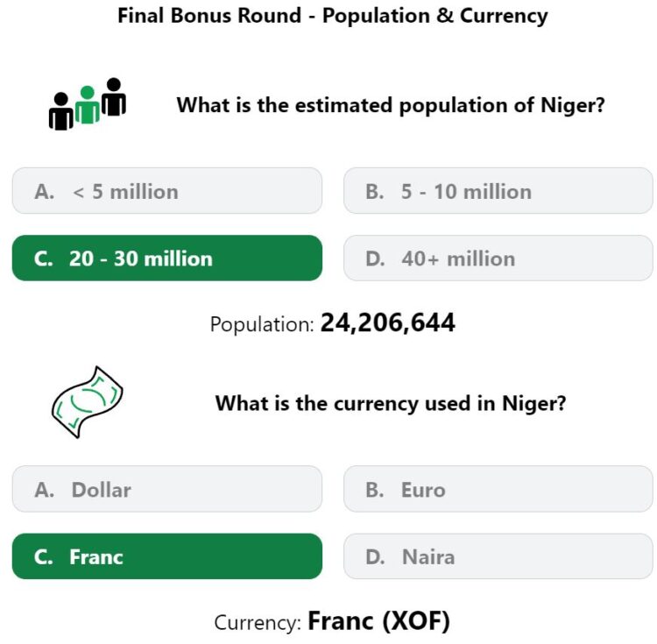Screen dimensions: 657x644
Task: Choose the green C. 20 - 30 million option
Action: coord(167,258)
